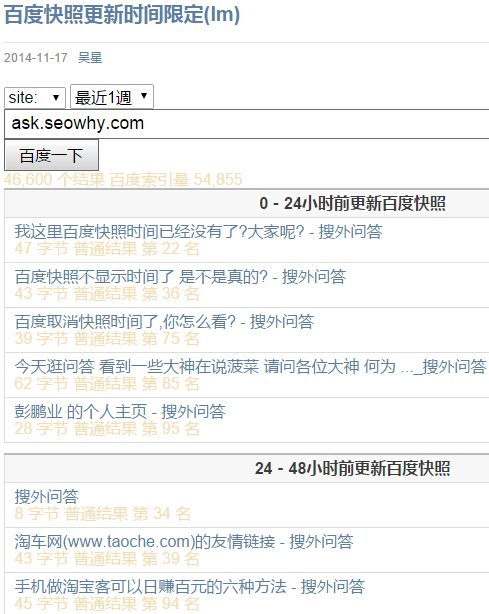Click the post date 2014-11-17
The image size is (489, 614).
(x=36, y=58)
